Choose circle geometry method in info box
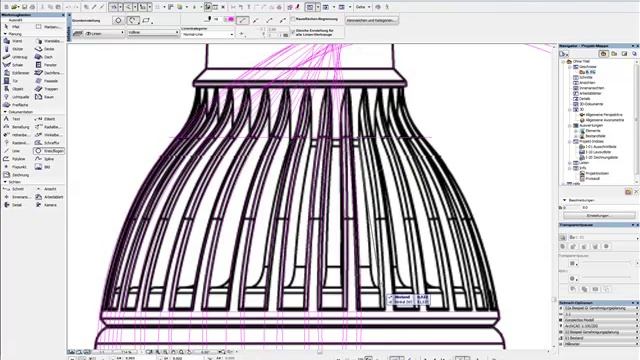640x360 pixels. (118, 20)
